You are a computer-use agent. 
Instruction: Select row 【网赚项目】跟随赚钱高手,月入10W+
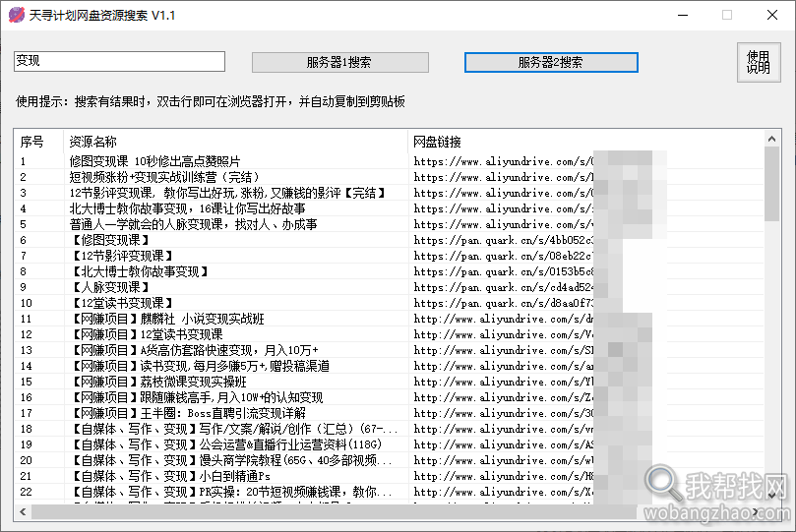coord(390,397)
